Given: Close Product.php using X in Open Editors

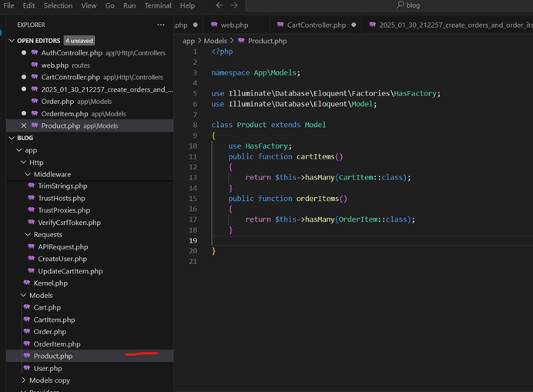Looking at the screenshot, I should coord(24,126).
